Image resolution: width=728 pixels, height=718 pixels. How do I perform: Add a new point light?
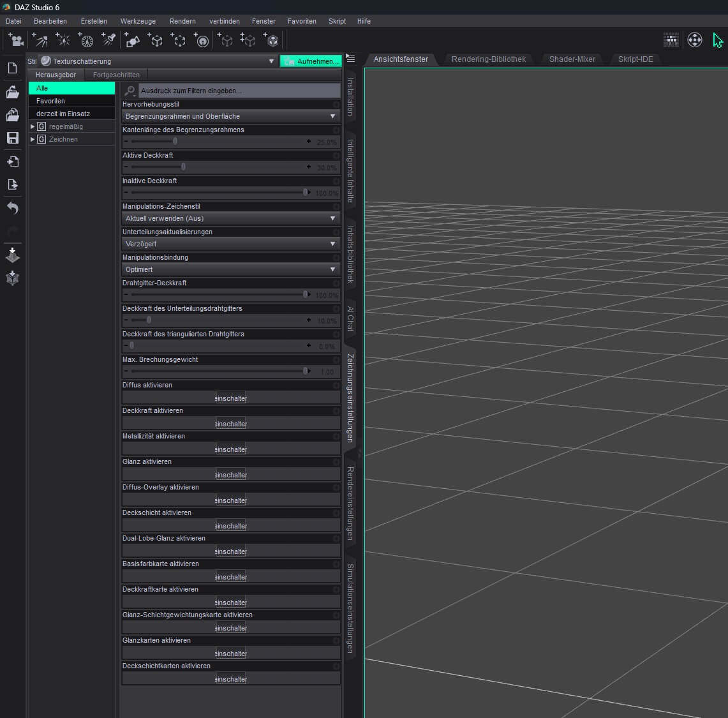(x=63, y=40)
